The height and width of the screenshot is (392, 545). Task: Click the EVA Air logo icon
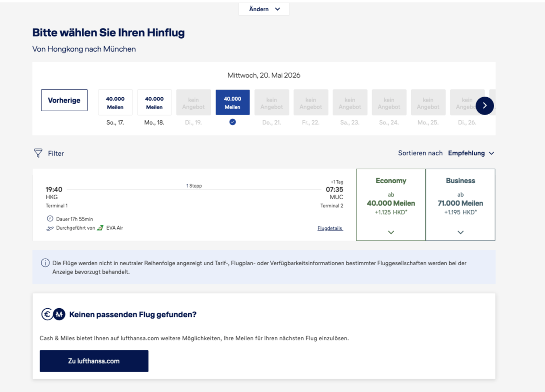[x=100, y=227]
